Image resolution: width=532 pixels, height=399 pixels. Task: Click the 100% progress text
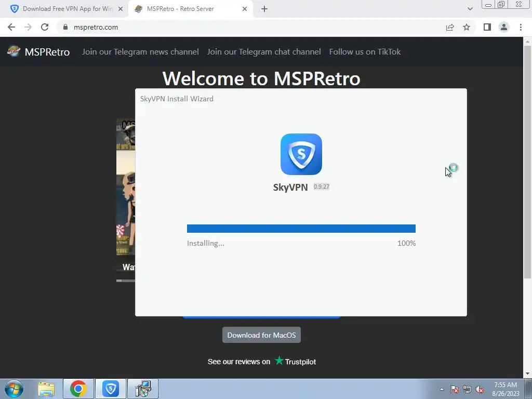coord(406,243)
